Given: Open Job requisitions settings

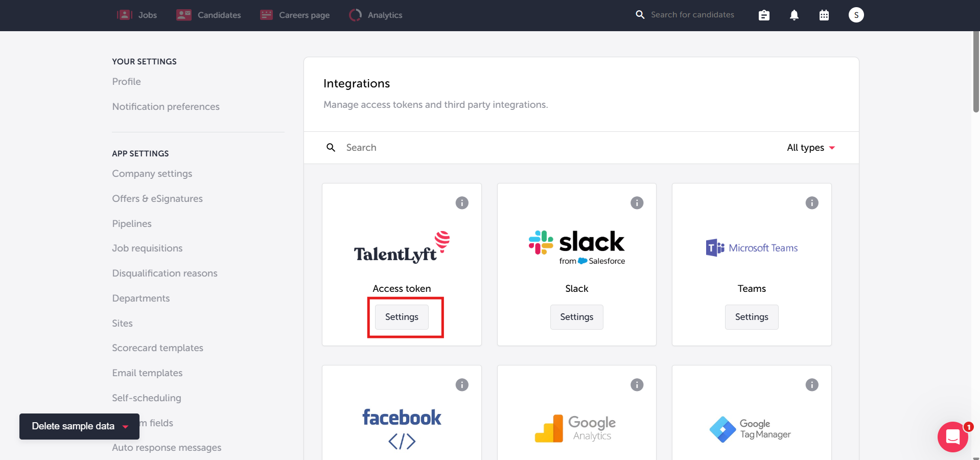Looking at the screenshot, I should point(147,248).
